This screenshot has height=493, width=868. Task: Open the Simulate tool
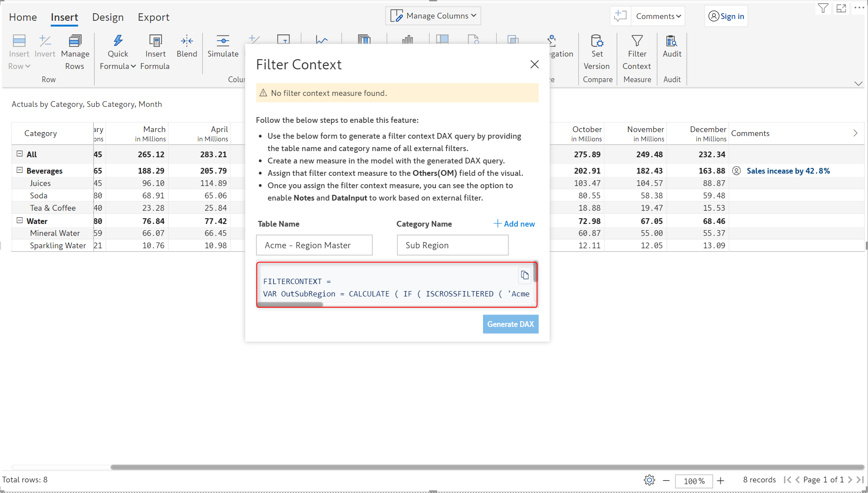pyautogui.click(x=223, y=46)
